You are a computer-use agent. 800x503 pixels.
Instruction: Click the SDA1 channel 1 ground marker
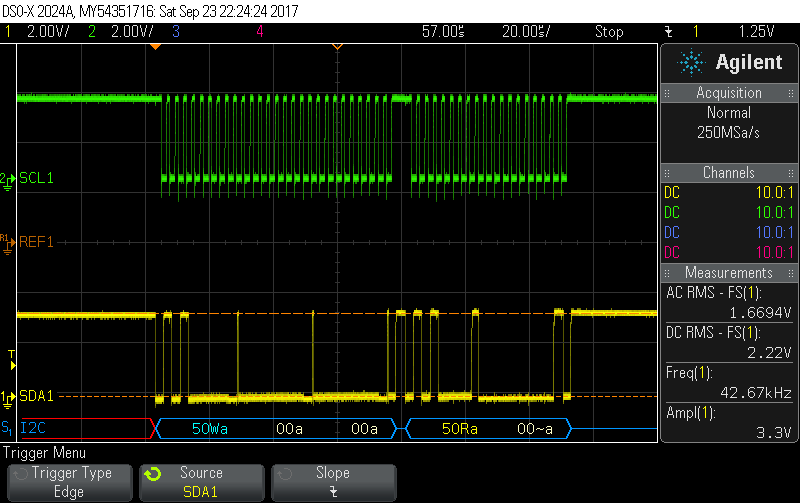coord(7,399)
